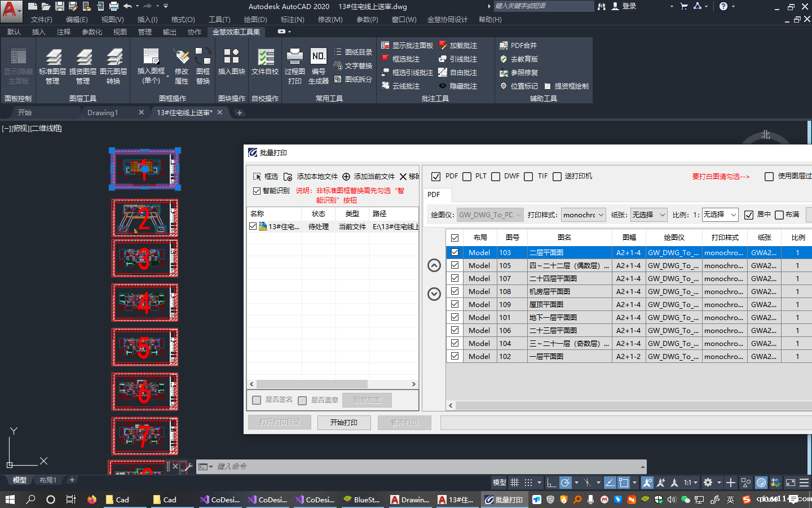This screenshot has width=812, height=508.
Task: Switch to the Drawing1 document tab
Action: point(103,113)
